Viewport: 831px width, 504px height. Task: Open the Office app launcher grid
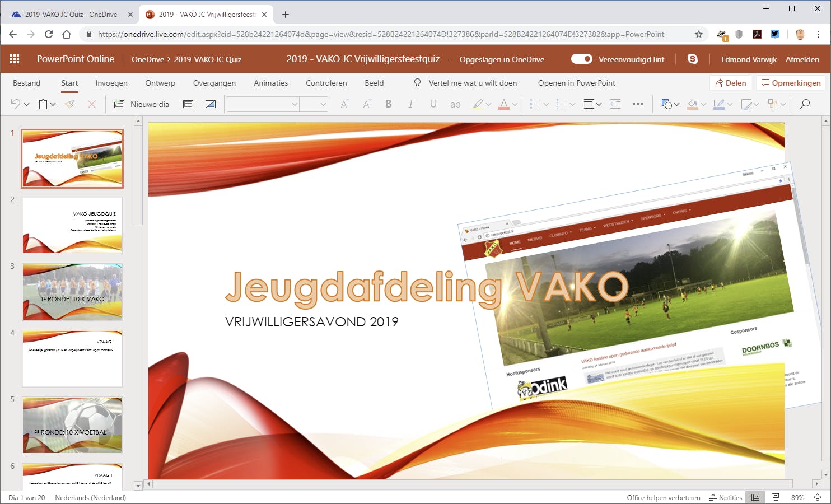coord(15,59)
